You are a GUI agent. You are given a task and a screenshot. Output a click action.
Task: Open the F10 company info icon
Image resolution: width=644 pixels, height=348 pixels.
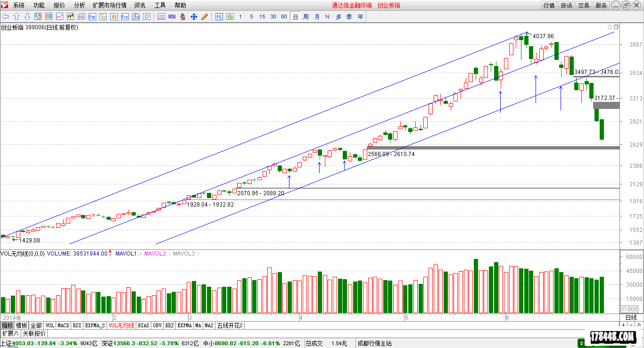pos(92,17)
